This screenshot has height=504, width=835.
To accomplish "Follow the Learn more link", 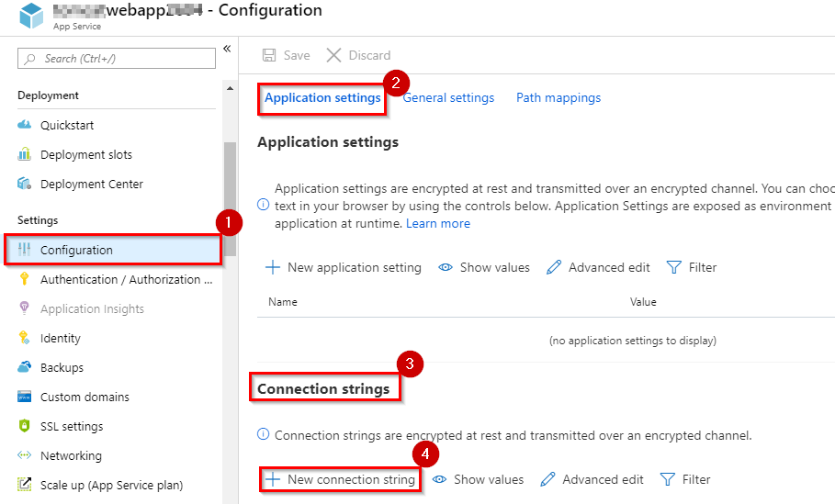I will [x=438, y=223].
